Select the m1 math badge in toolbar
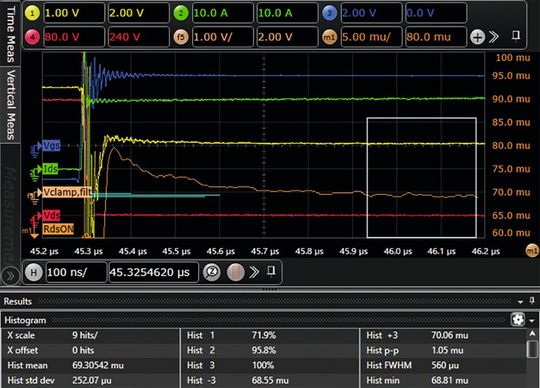540x388 pixels. coord(330,37)
